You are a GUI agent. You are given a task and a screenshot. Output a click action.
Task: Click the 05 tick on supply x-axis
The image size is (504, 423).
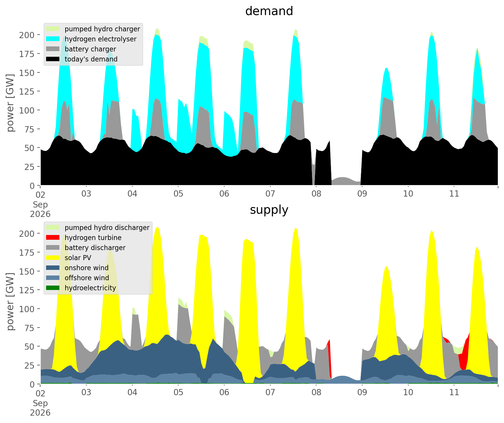[178, 393]
